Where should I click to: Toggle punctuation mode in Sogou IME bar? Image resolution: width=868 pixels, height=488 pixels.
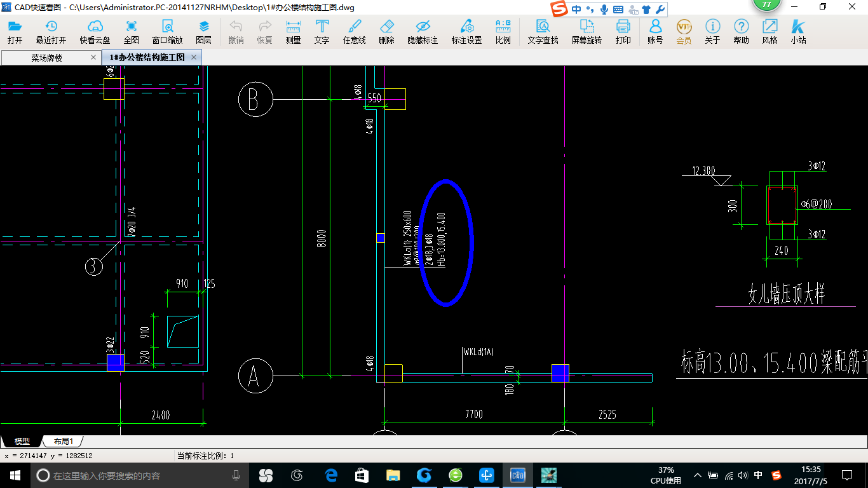pyautogui.click(x=590, y=10)
